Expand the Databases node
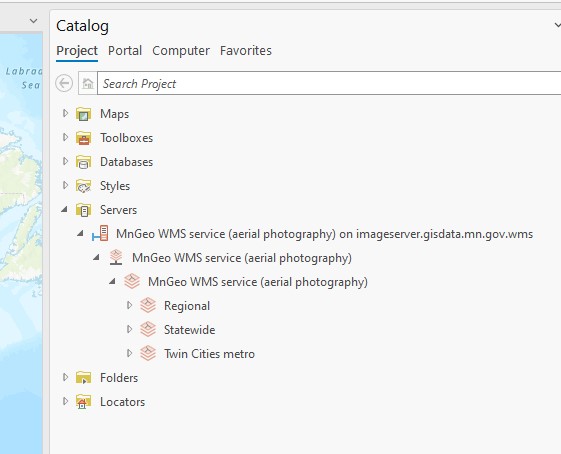This screenshot has width=561, height=454. (x=65, y=161)
